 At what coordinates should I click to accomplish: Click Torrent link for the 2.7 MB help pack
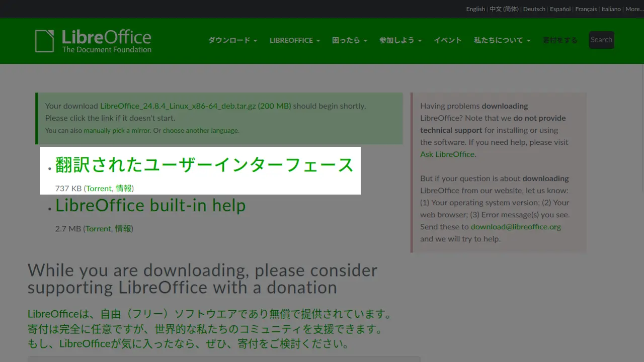[x=98, y=229]
